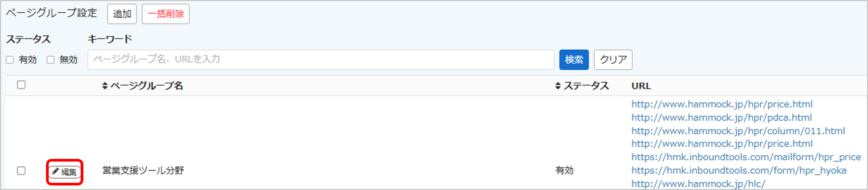The height and width of the screenshot is (190, 868).
Task: Sort by ページグループ名 column arrows
Action: coord(105,86)
